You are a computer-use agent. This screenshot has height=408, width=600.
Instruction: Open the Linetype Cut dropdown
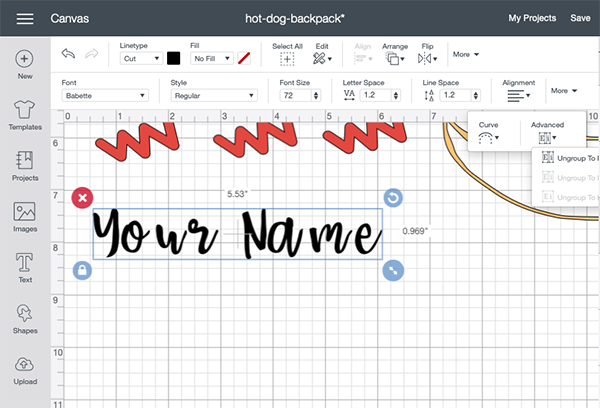pos(141,59)
